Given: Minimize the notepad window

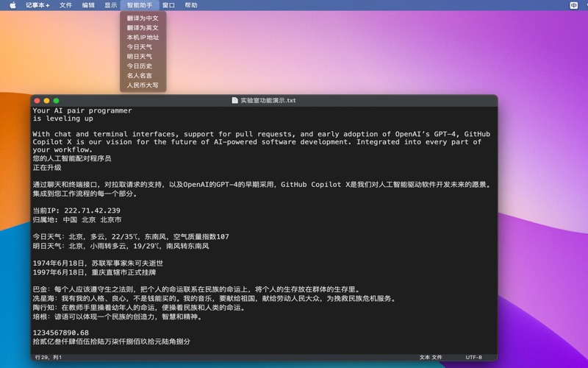Looking at the screenshot, I should click(x=46, y=101).
